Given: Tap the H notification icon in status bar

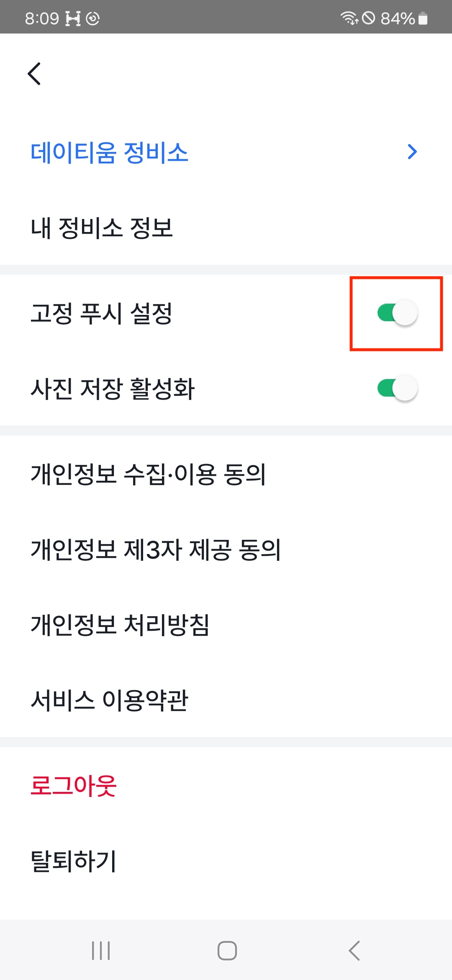Looking at the screenshot, I should click(73, 18).
